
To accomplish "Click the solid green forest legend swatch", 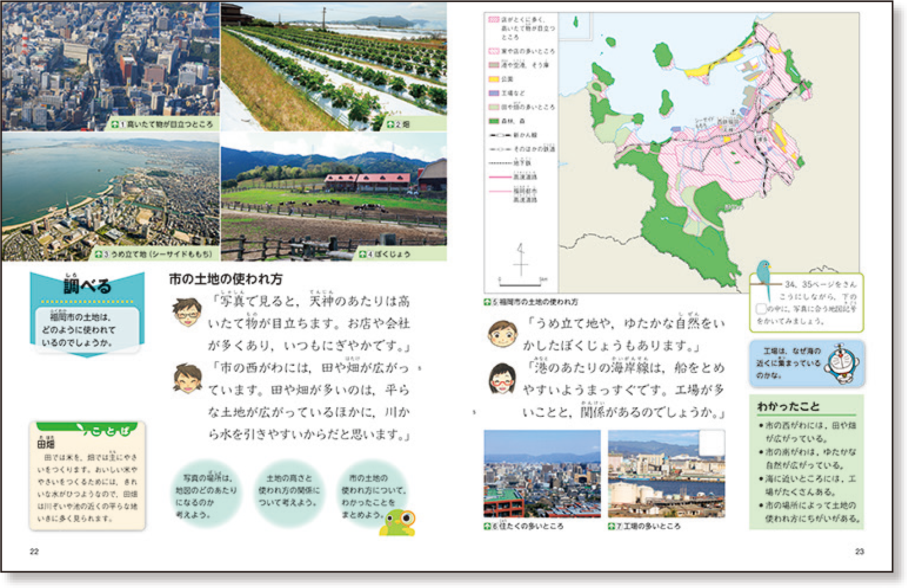I will [x=493, y=121].
